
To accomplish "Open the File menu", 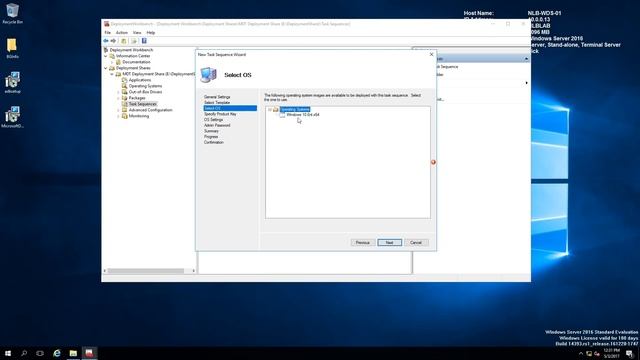I will pyautogui.click(x=107, y=33).
